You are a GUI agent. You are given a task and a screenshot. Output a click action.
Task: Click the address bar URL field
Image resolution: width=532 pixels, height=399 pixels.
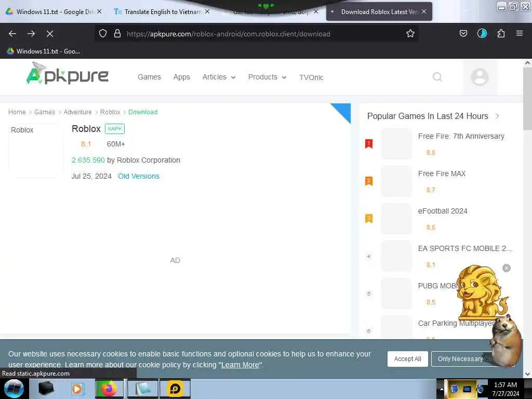tap(256, 34)
